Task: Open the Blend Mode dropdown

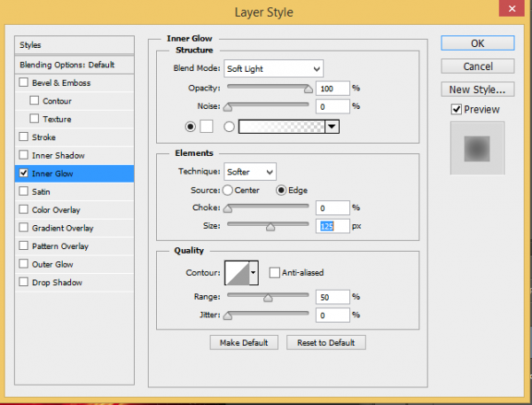Action: [273, 69]
